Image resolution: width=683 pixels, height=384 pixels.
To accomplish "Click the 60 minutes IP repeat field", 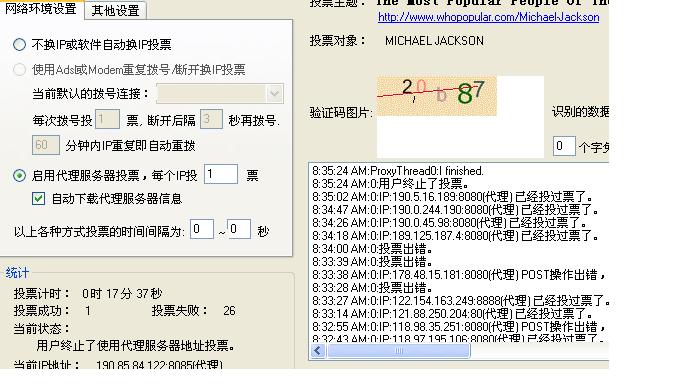I will pos(46,145).
